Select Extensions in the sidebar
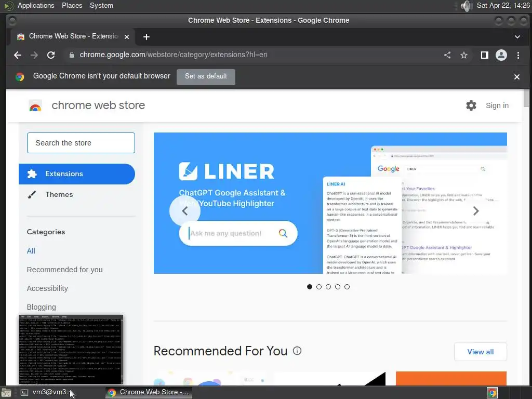 (77, 174)
